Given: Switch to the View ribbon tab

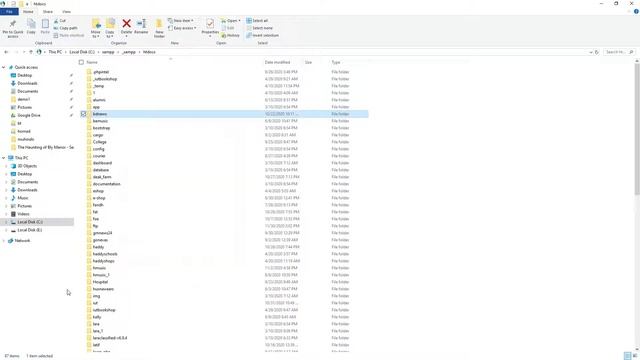Looking at the screenshot, I should tap(66, 11).
